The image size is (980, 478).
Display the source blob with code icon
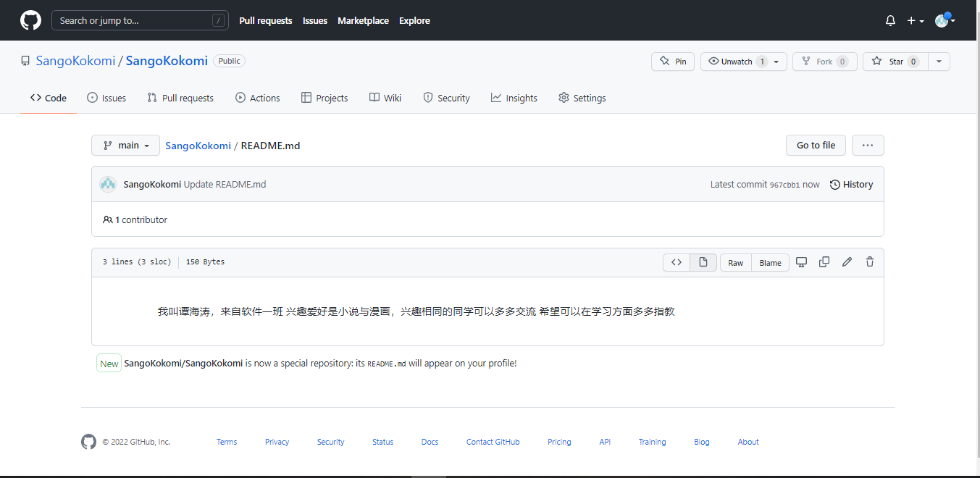[x=677, y=262]
